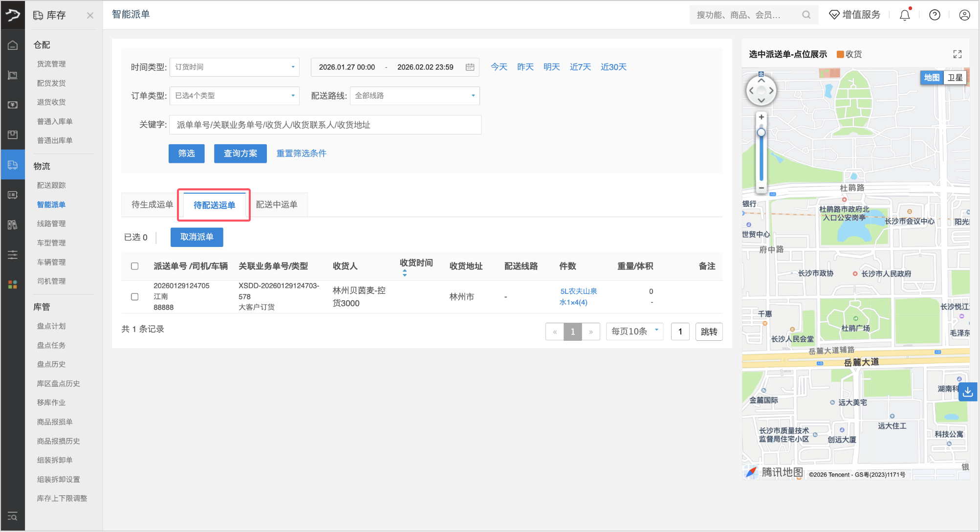Switch to the 配送中运单 tab

(x=277, y=204)
